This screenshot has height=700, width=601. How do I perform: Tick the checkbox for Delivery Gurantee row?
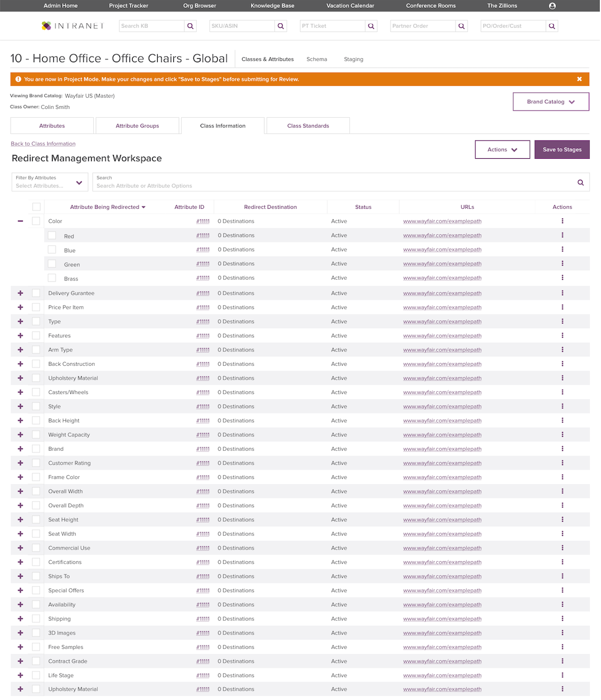[x=36, y=293]
